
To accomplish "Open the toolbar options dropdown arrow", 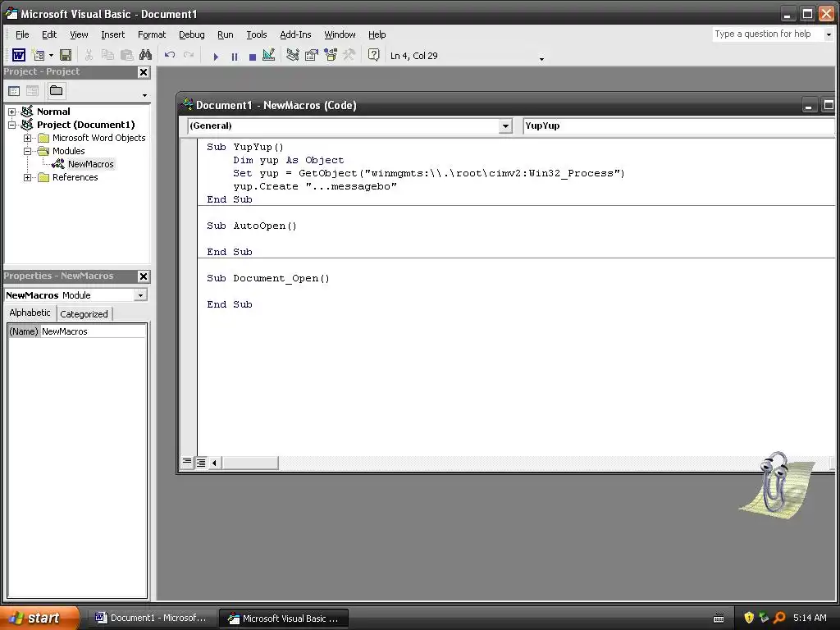I will [x=541, y=59].
